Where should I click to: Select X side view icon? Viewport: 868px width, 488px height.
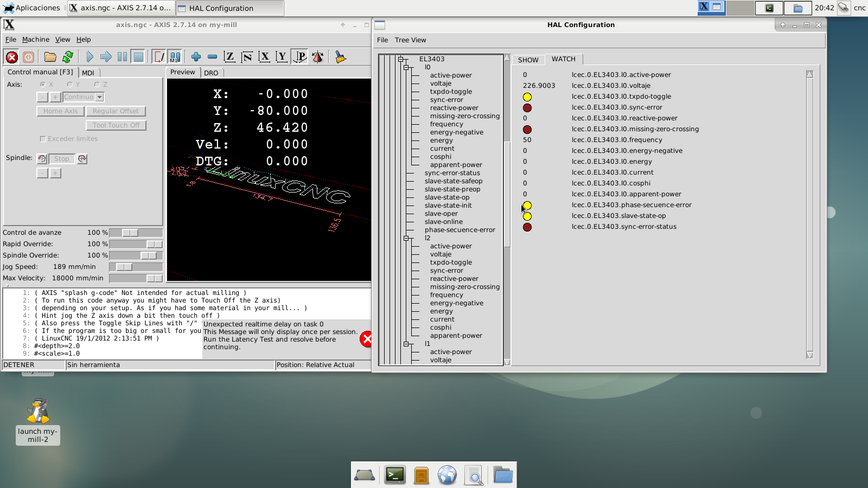coord(264,57)
